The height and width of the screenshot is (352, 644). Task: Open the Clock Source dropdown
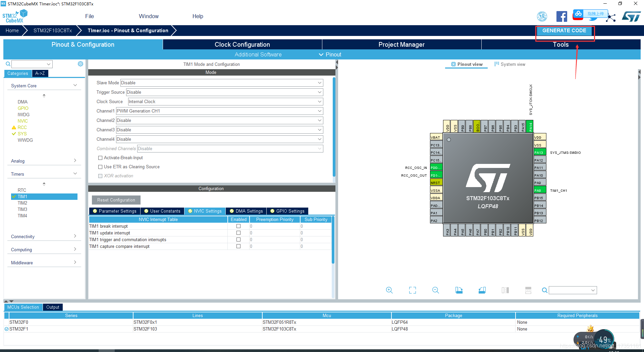click(225, 101)
